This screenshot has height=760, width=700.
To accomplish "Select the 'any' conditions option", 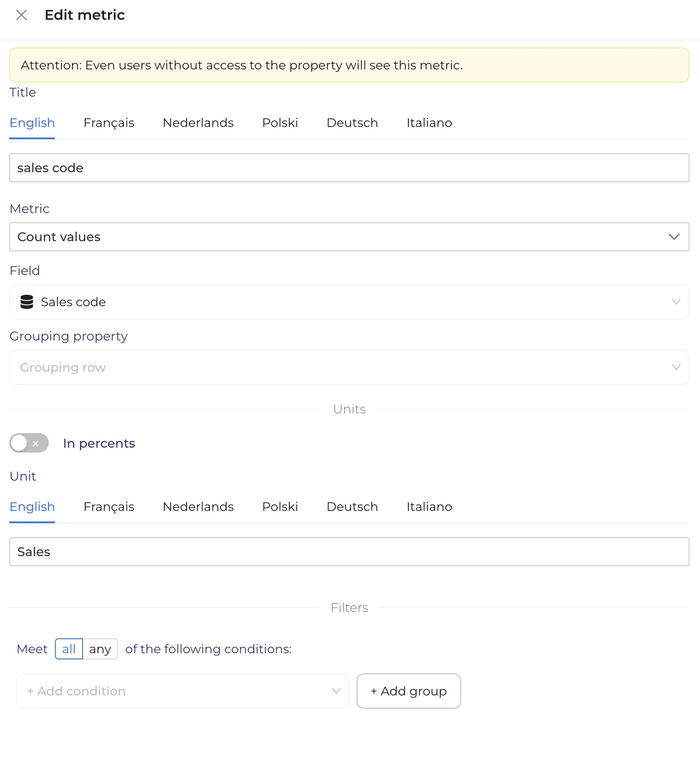I will pos(100,649).
